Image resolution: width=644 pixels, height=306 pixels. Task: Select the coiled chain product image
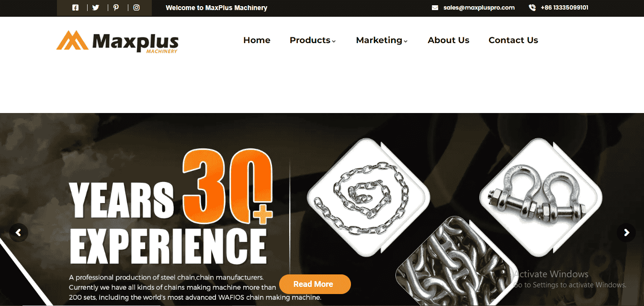368,200
